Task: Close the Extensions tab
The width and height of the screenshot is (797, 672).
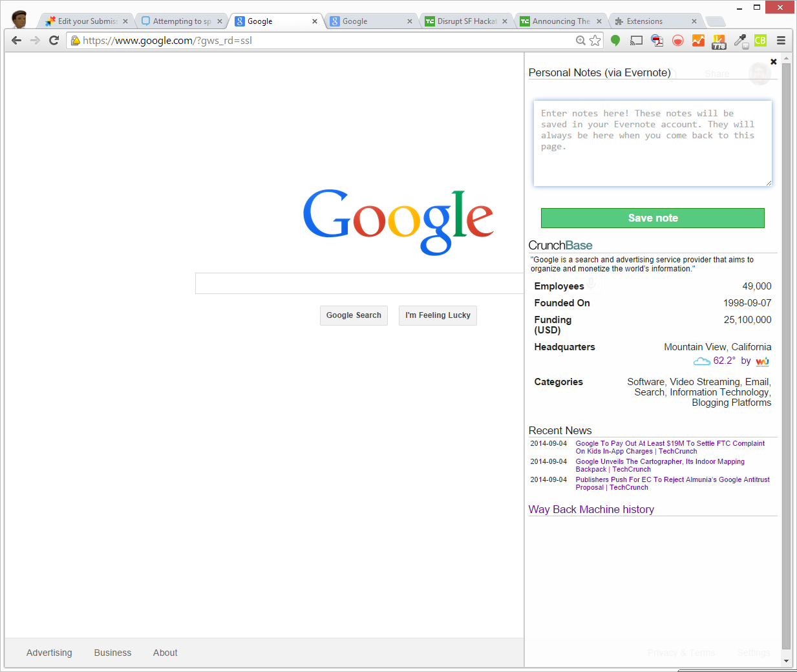Action: click(x=694, y=21)
